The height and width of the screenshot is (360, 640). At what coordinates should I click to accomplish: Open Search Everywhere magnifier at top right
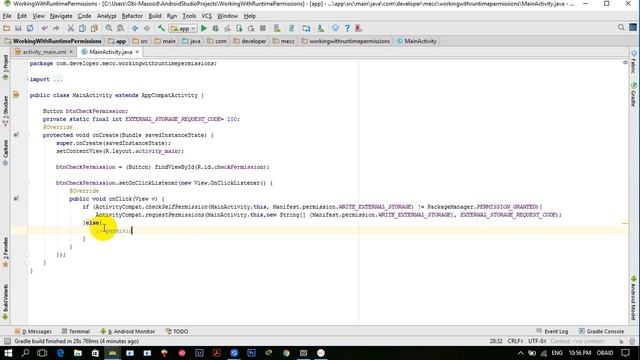(x=621, y=27)
